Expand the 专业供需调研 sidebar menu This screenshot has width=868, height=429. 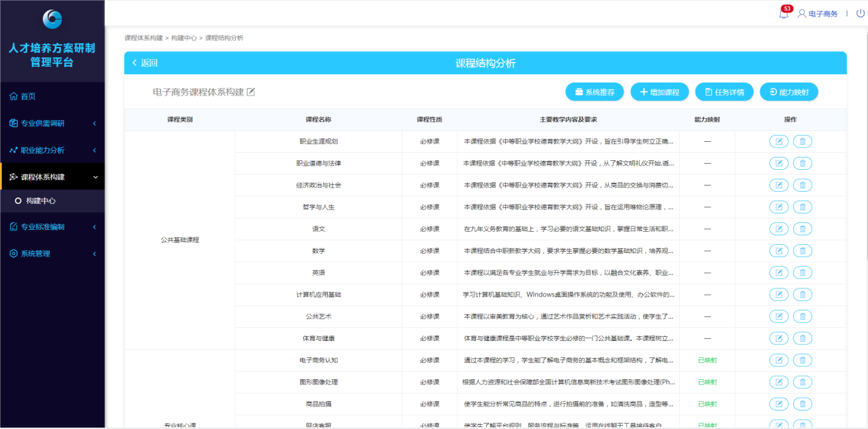click(52, 123)
